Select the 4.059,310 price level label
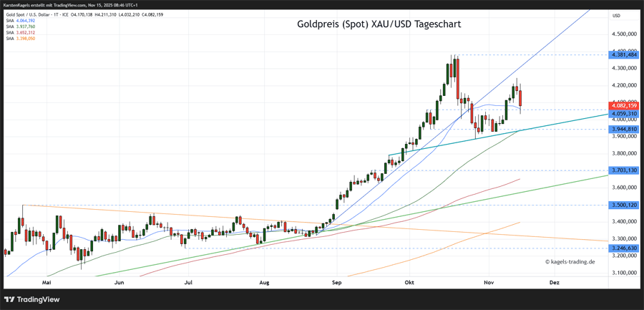Image resolution: width=644 pixels, height=310 pixels. click(x=623, y=113)
